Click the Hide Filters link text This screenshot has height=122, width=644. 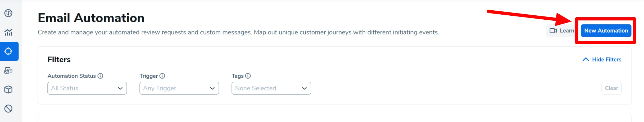[x=606, y=59]
